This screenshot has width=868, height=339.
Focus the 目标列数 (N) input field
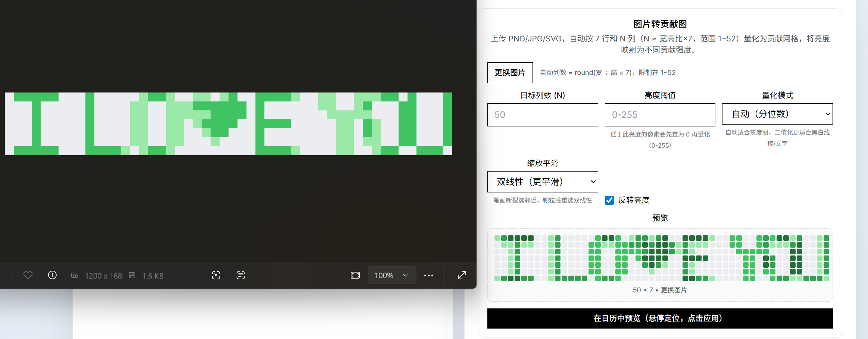pos(543,115)
